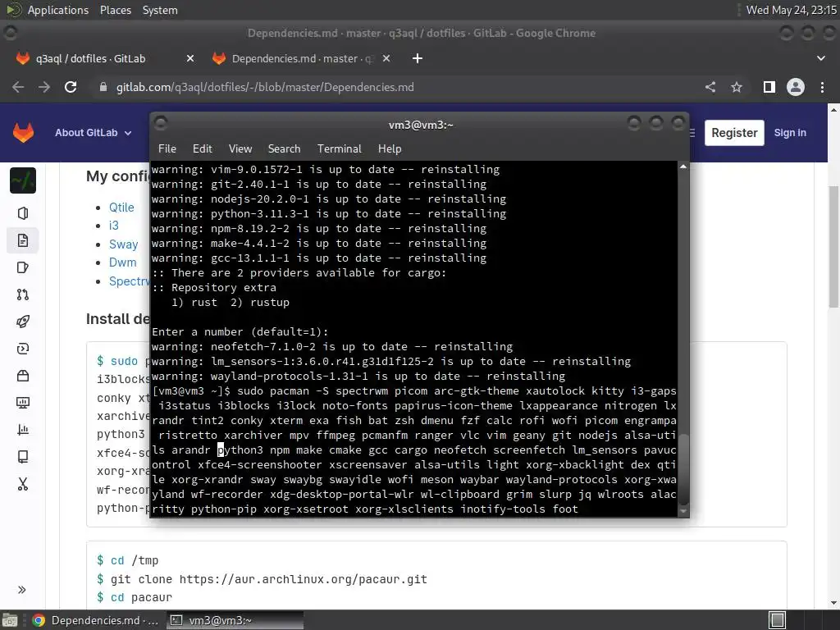Viewport: 840px width, 630px height.
Task: Expand sidebar with double chevron icon
Action: pyautogui.click(x=22, y=590)
